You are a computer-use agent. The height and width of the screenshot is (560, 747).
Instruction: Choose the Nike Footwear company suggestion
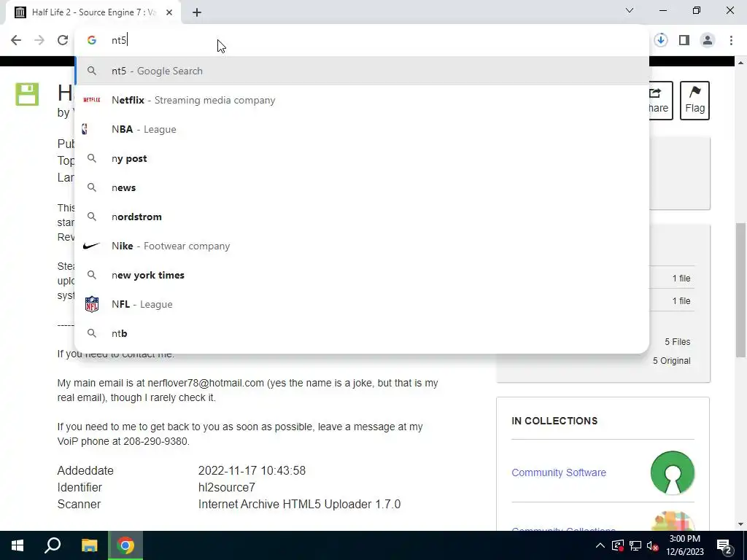[362, 246]
